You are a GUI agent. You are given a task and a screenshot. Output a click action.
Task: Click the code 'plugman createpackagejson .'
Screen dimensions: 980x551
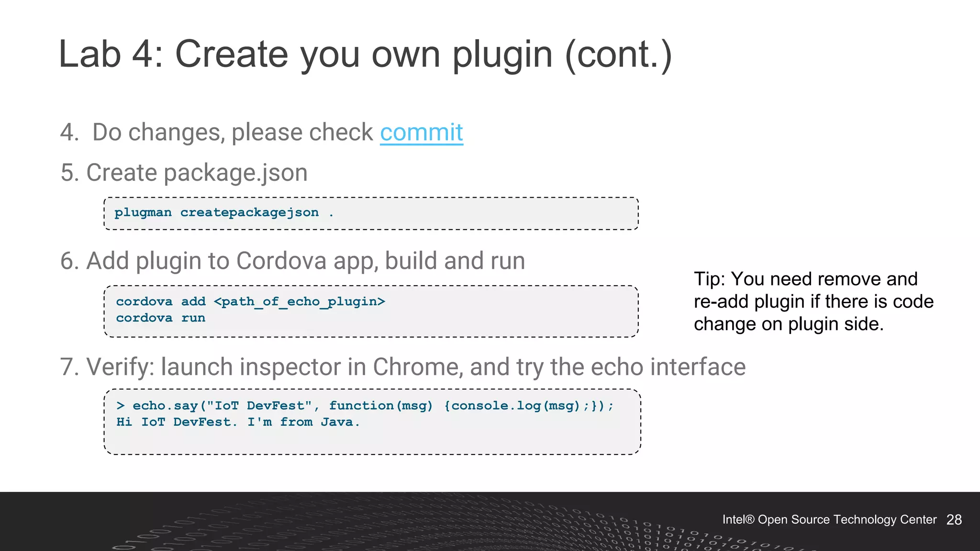pos(224,213)
